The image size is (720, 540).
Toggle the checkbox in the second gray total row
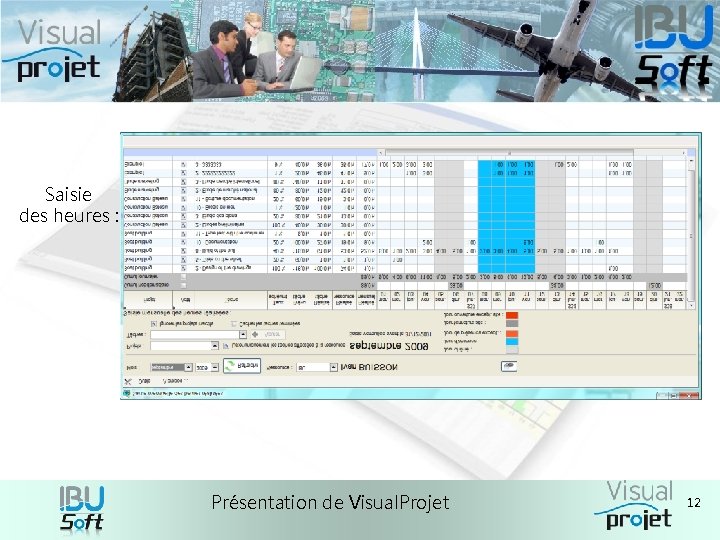[x=183, y=285]
